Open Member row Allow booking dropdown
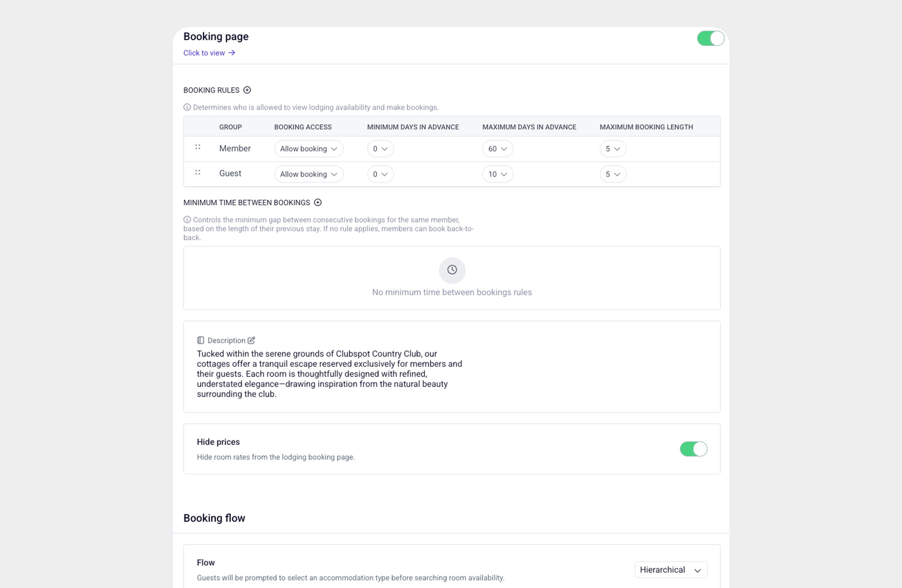 (x=308, y=149)
